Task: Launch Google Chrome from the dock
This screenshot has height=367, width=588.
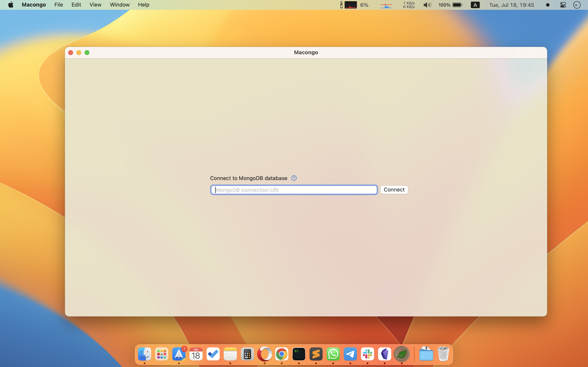Action: pos(282,354)
